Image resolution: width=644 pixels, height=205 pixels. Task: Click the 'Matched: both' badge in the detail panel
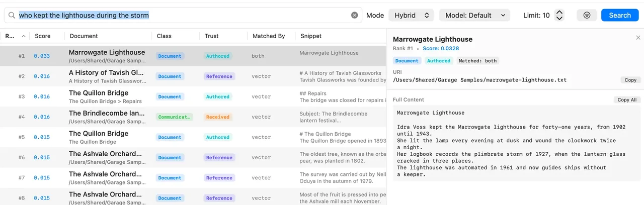point(478,61)
